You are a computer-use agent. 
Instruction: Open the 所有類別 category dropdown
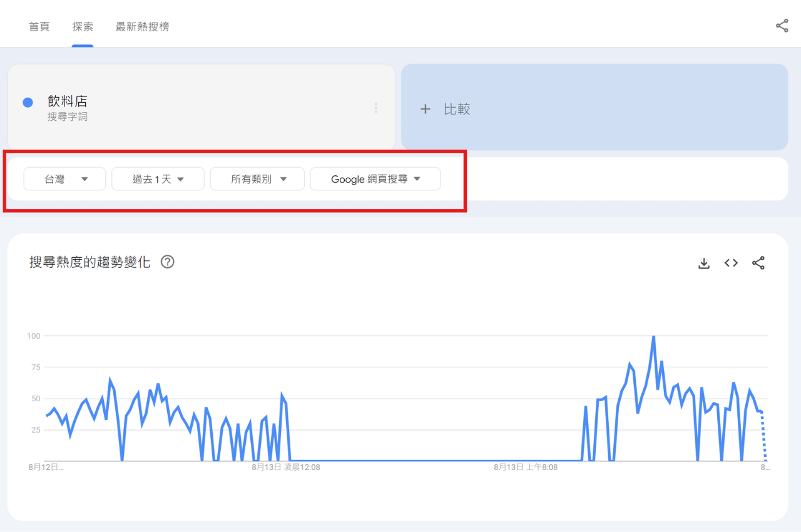257,179
